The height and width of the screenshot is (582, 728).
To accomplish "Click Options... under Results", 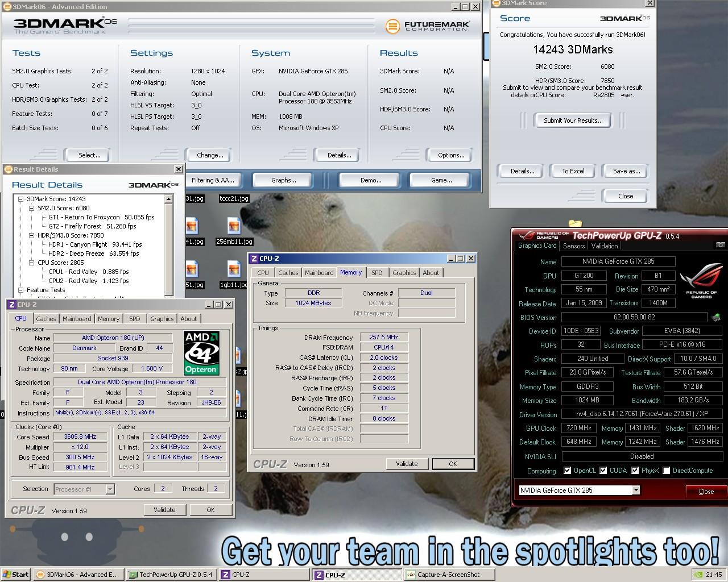I will 451,155.
